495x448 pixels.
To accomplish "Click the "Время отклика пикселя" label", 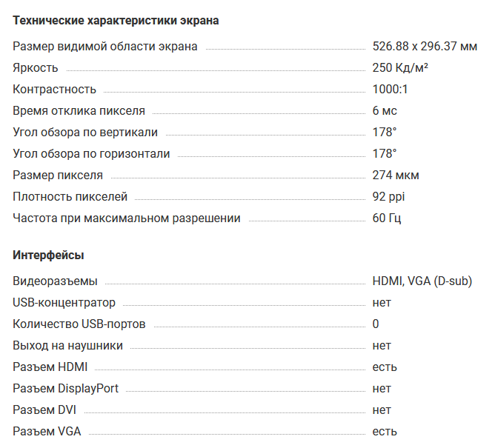I will pos(79,111).
